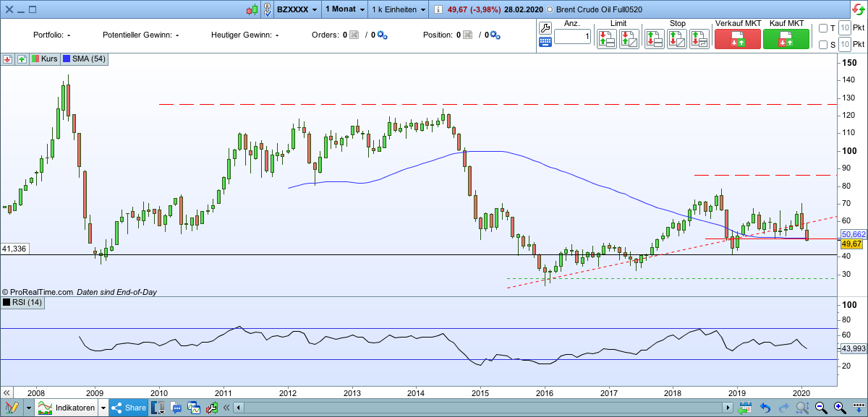868x417 pixels.
Task: Click the drawing pencil tool icon
Action: pos(12,407)
